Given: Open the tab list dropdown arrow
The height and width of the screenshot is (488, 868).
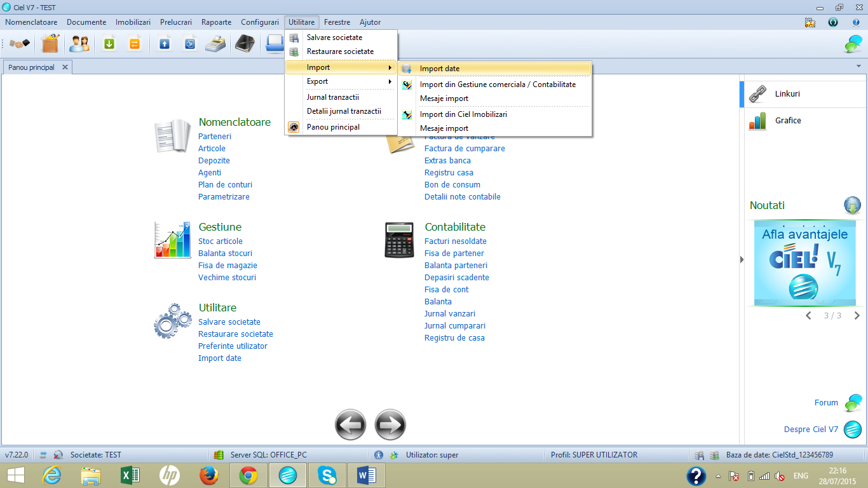Looking at the screenshot, I should pos(859,66).
